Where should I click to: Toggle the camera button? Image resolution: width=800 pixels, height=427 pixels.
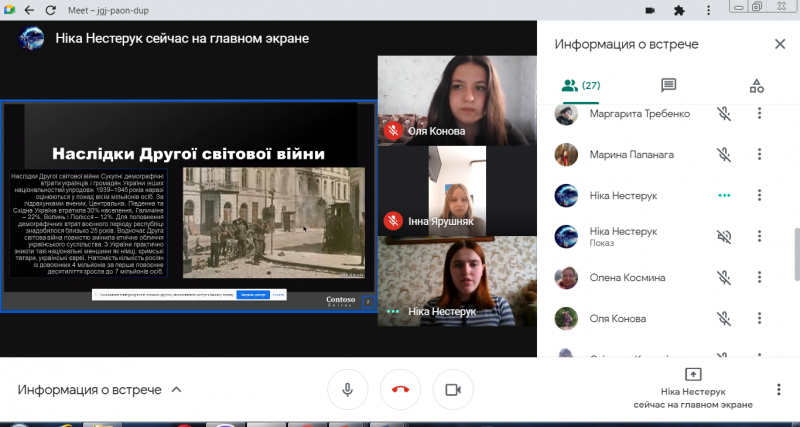coord(453,390)
